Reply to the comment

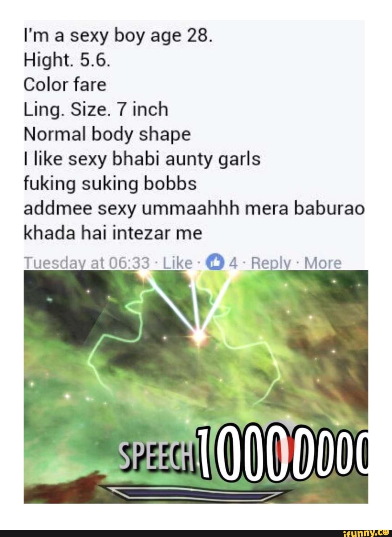click(x=268, y=263)
